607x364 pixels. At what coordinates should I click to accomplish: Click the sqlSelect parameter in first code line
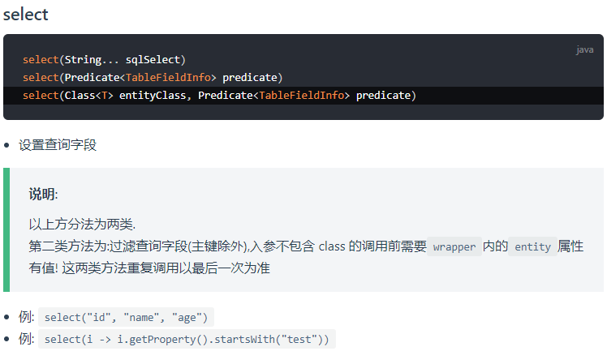pyautogui.click(x=154, y=59)
